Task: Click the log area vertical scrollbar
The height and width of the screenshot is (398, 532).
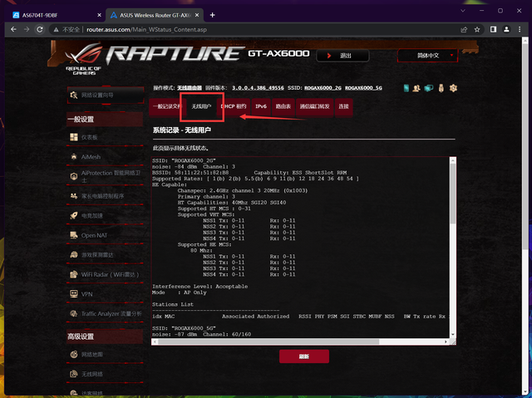Action: tap(452, 194)
